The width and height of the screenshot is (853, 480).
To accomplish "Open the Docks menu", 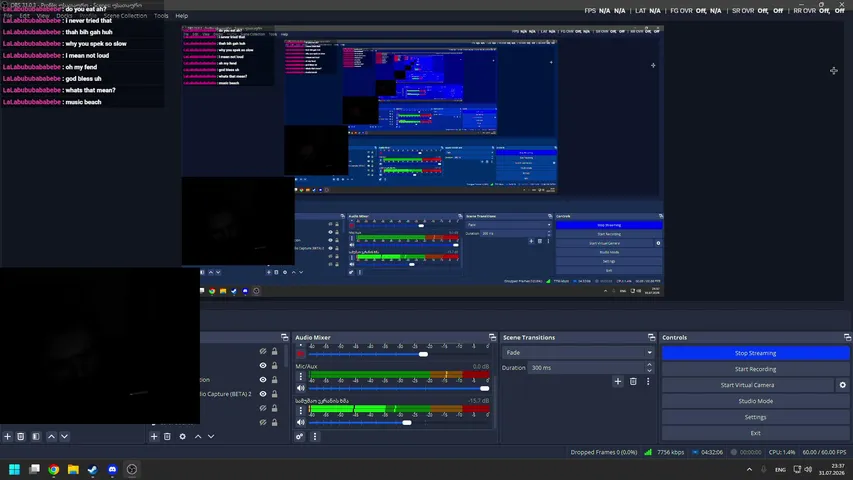I will (64, 16).
